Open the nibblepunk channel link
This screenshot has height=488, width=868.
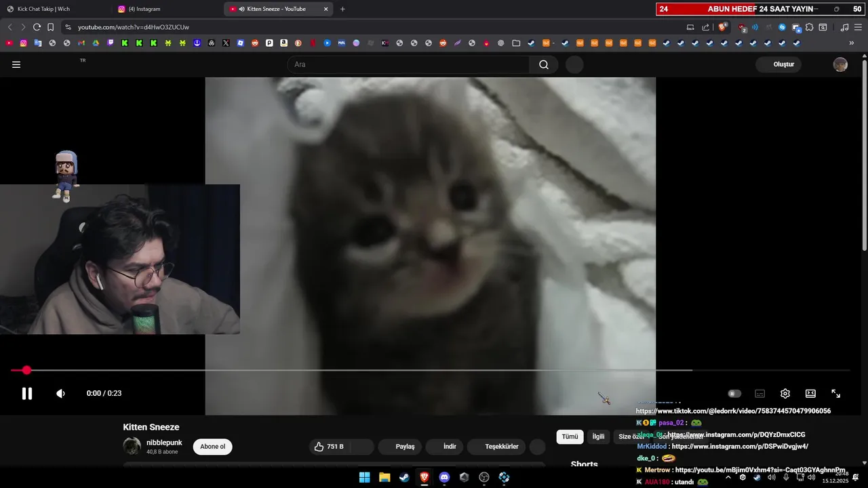(x=164, y=443)
